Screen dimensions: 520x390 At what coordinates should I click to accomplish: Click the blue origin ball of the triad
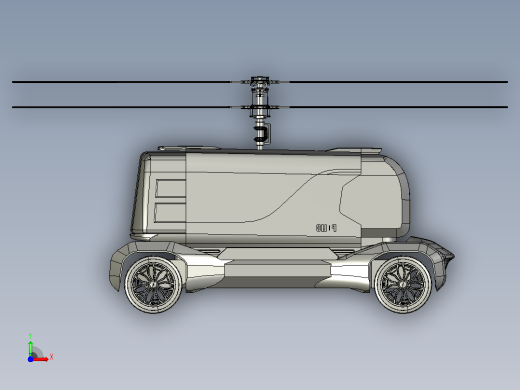[x=30, y=359]
